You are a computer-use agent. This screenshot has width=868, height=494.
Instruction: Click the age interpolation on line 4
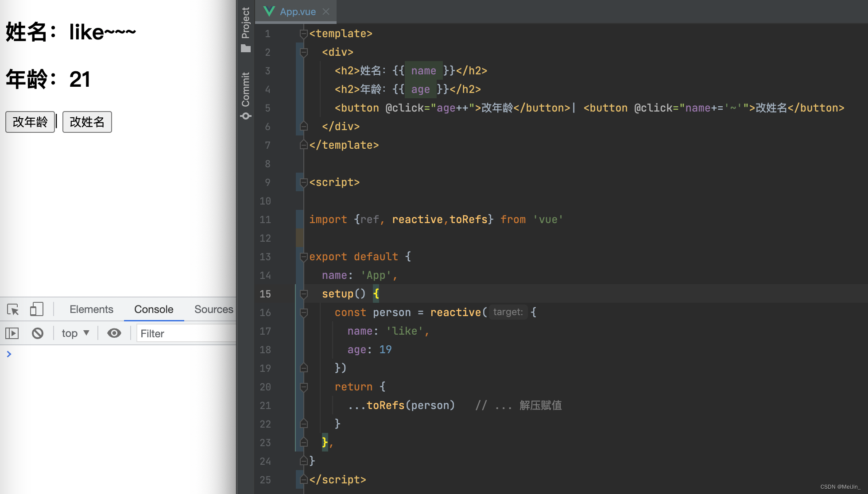tap(421, 89)
